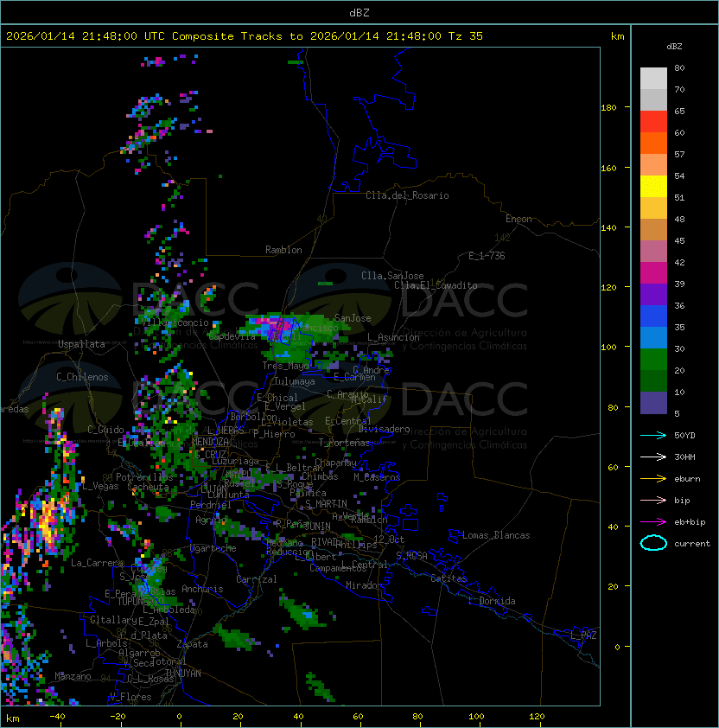This screenshot has width=719, height=728.
Task: Select the slate 10 dBZ color swatch
Action: click(653, 403)
